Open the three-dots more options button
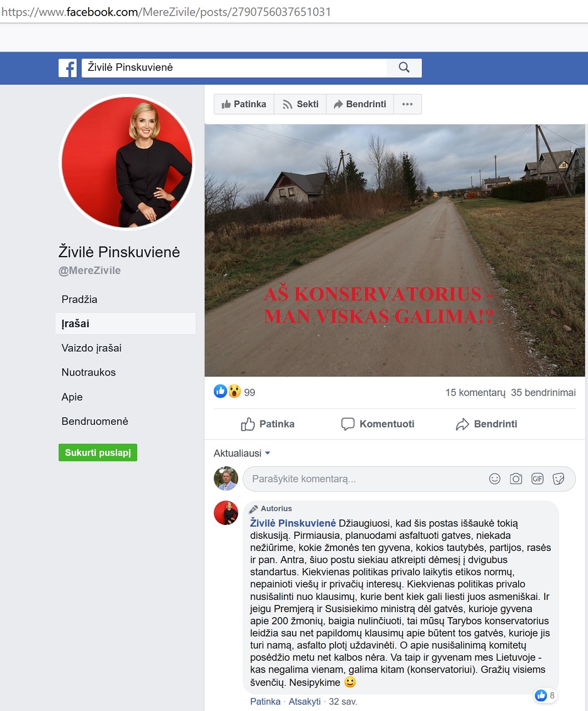Viewport: 588px width, 711px height. 408,104
